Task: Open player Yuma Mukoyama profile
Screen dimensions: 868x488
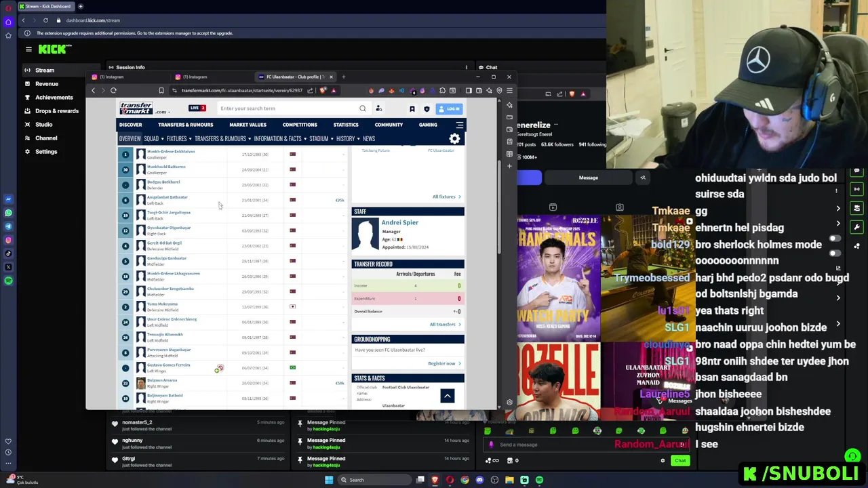Action: (162, 304)
